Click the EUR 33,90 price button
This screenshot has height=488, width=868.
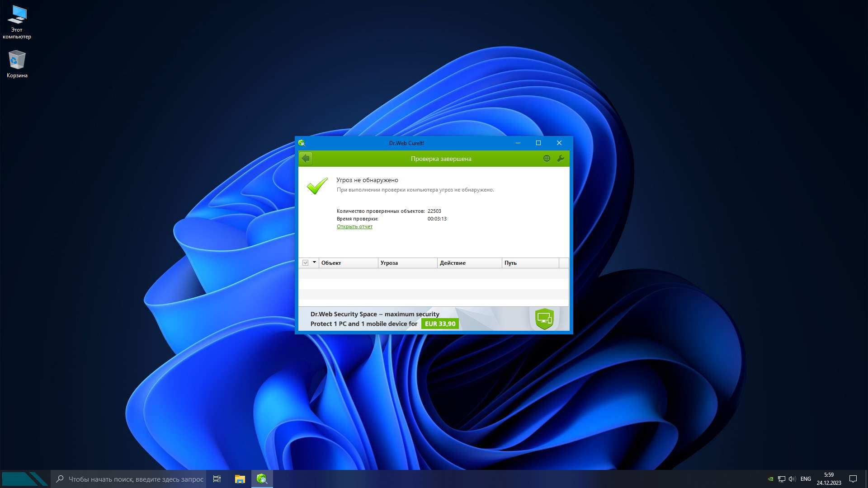(x=440, y=324)
